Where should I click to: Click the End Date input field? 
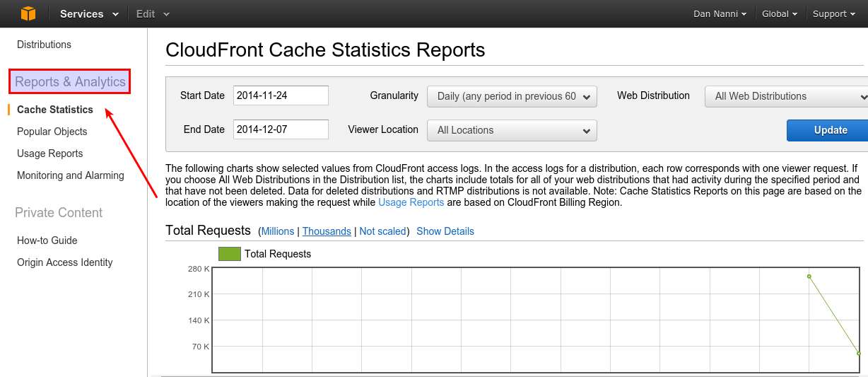pyautogui.click(x=281, y=129)
